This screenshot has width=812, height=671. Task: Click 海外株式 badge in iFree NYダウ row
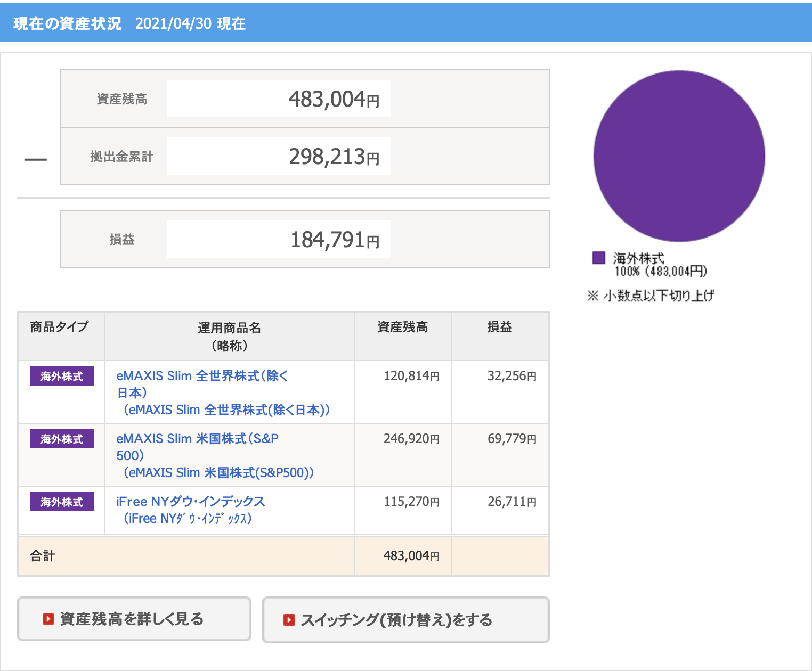click(x=62, y=502)
